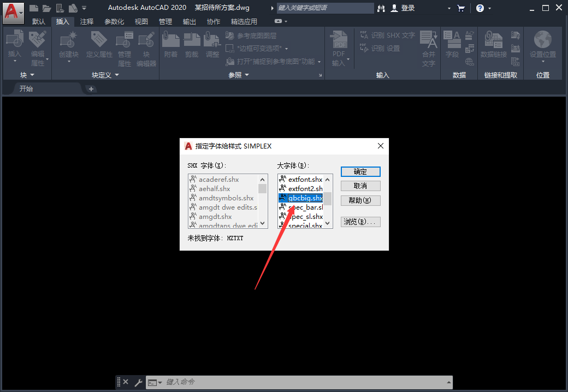Click the 调整 adjust icon

(x=212, y=39)
